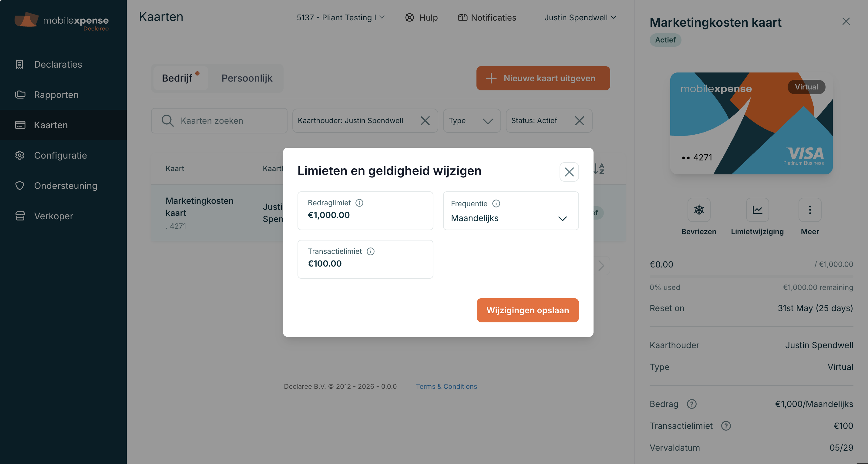Click the Kaart column header
This screenshot has width=868, height=464.
(175, 169)
